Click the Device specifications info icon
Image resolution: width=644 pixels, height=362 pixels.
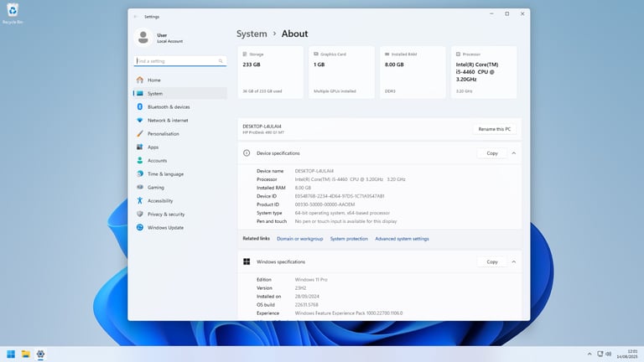(x=247, y=153)
